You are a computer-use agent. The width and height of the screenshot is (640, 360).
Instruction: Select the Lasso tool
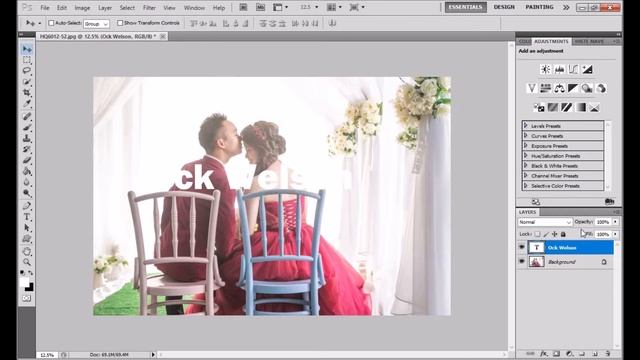pos(27,71)
